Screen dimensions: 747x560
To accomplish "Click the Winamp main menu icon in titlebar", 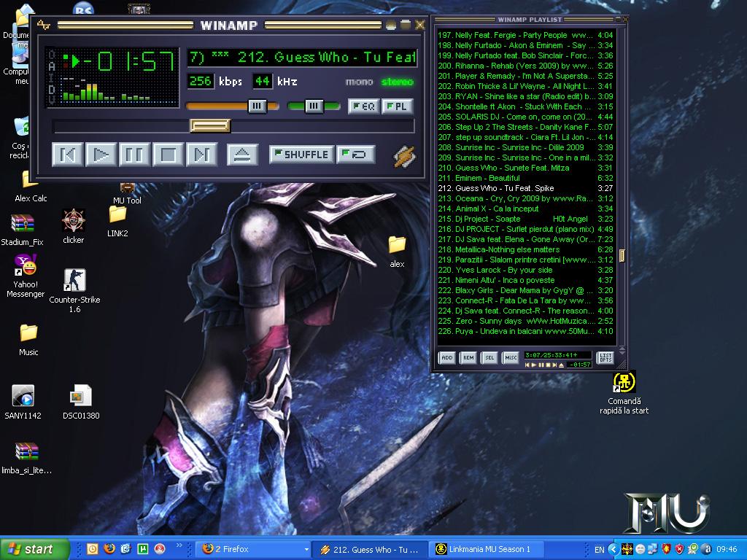I will 43,25.
